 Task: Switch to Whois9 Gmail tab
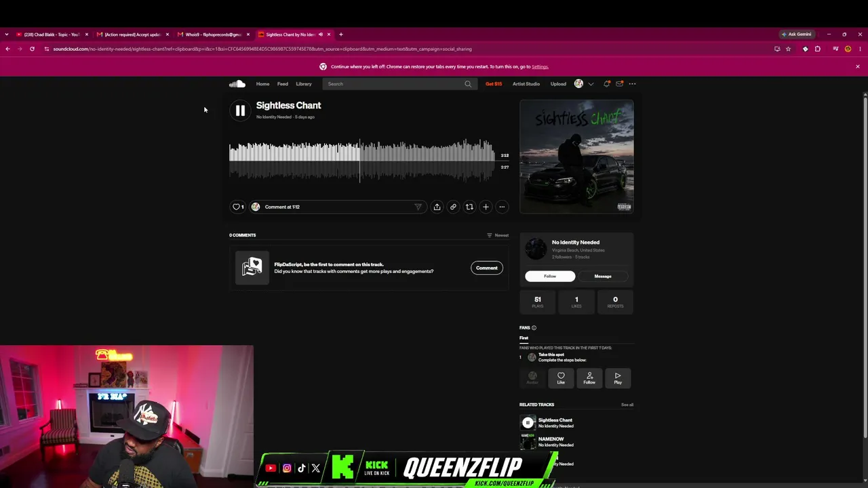coord(213,35)
